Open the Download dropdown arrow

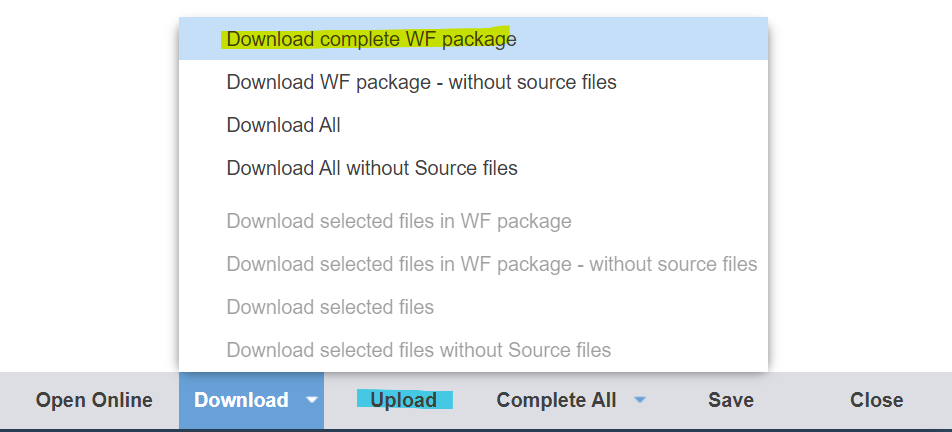pos(312,400)
